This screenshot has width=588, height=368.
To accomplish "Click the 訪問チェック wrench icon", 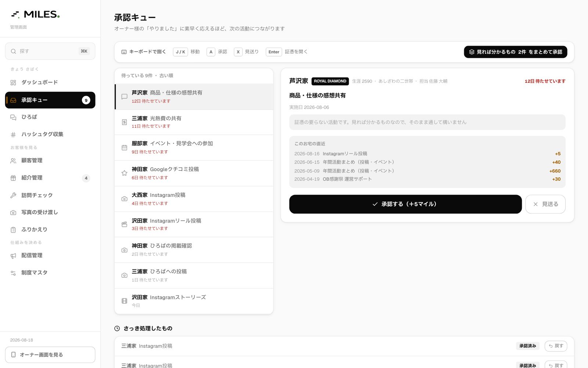I will 13,195.
